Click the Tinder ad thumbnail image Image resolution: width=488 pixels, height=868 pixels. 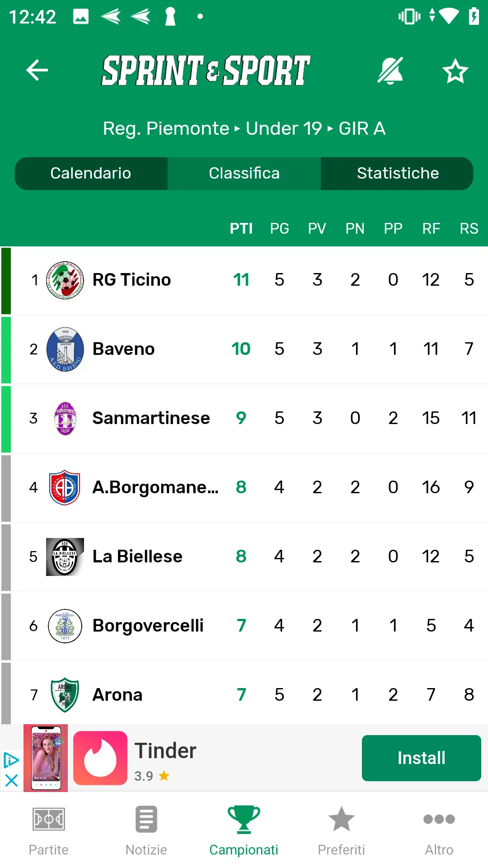[46, 758]
